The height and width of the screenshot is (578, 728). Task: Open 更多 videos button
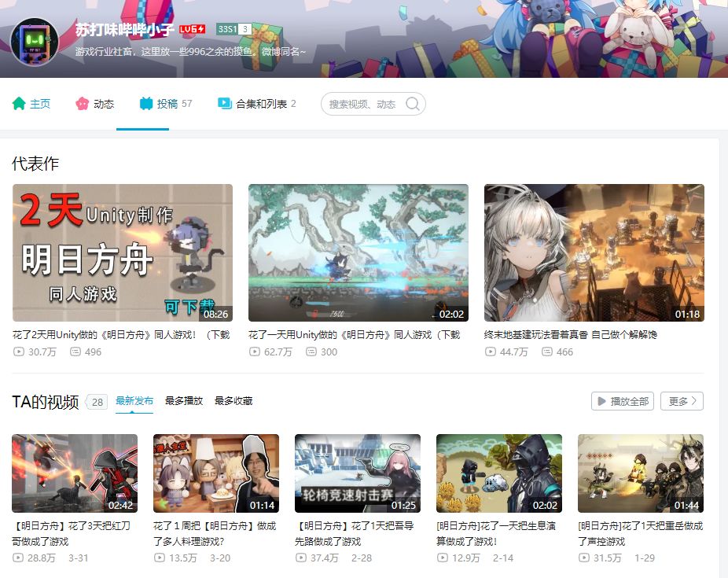(x=682, y=401)
